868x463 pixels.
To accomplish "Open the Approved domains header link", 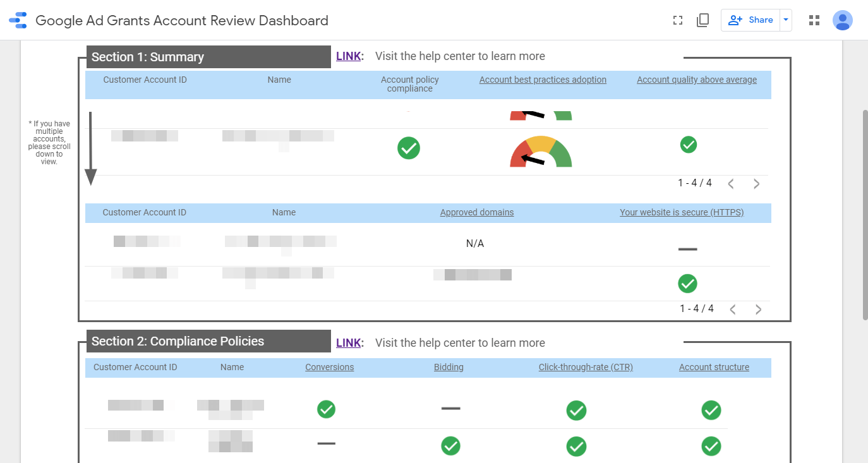I will (477, 212).
